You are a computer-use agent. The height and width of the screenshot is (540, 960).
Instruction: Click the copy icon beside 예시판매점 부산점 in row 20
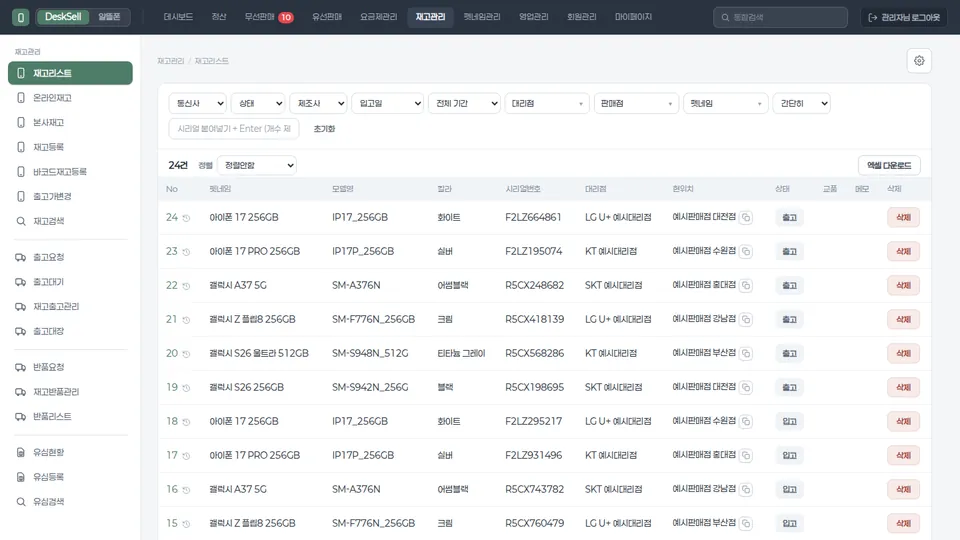(x=746, y=353)
